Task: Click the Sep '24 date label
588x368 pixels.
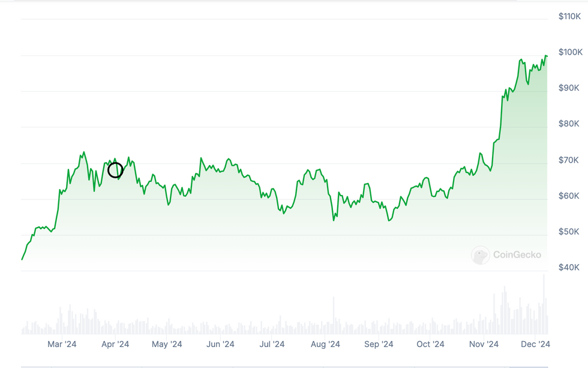Action: [x=379, y=344]
